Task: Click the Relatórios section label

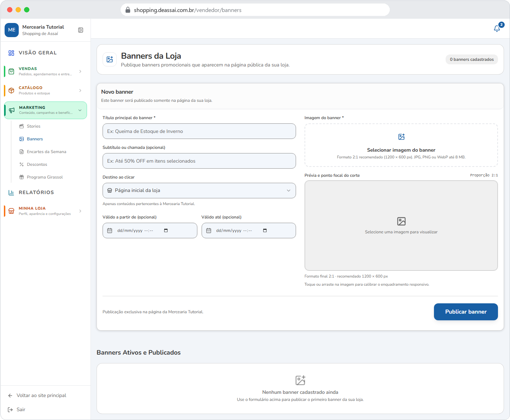Action: click(x=36, y=192)
